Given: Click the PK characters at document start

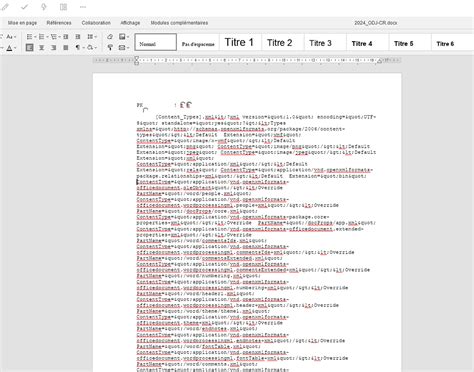Looking at the screenshot, I should coord(140,105).
